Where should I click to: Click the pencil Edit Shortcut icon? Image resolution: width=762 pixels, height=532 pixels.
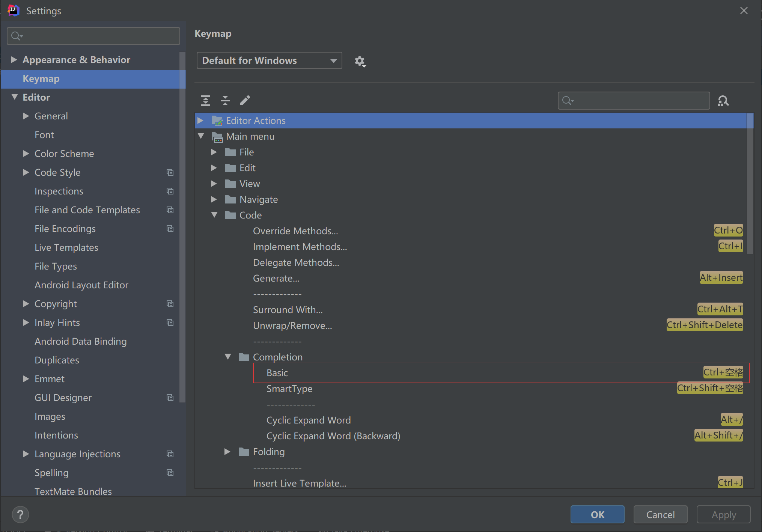[245, 100]
